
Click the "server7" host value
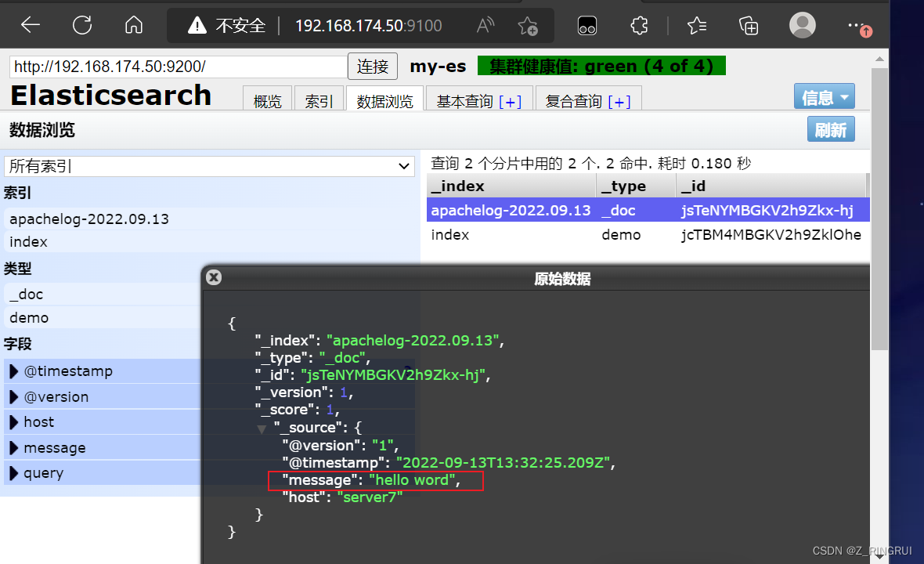370,497
